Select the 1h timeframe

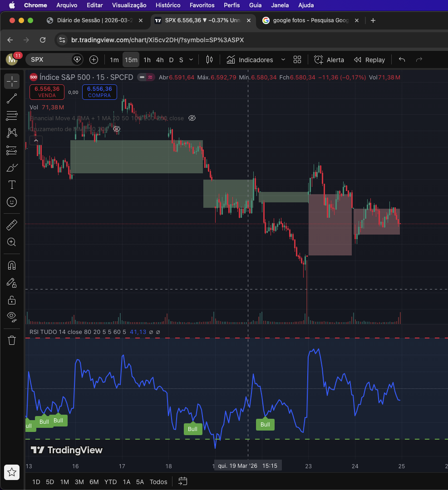(147, 60)
